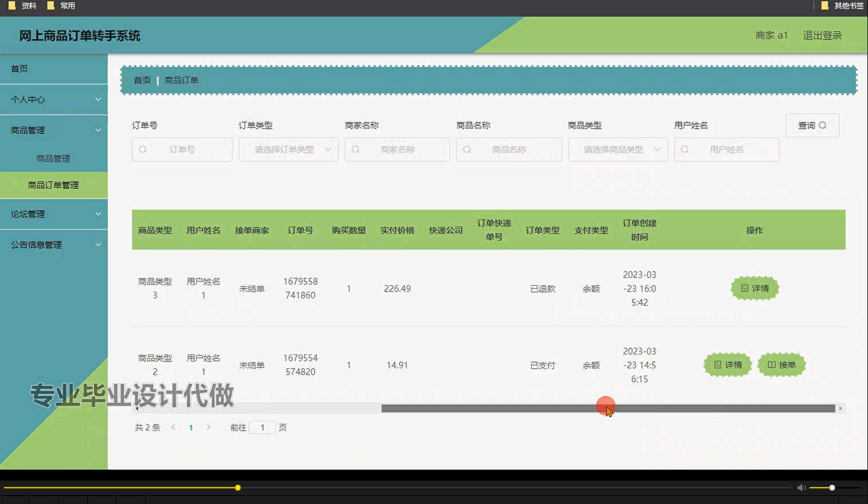868x504 pixels.
Task: Click the magnifier icon in the 订单号 field
Action: pyautogui.click(x=143, y=149)
